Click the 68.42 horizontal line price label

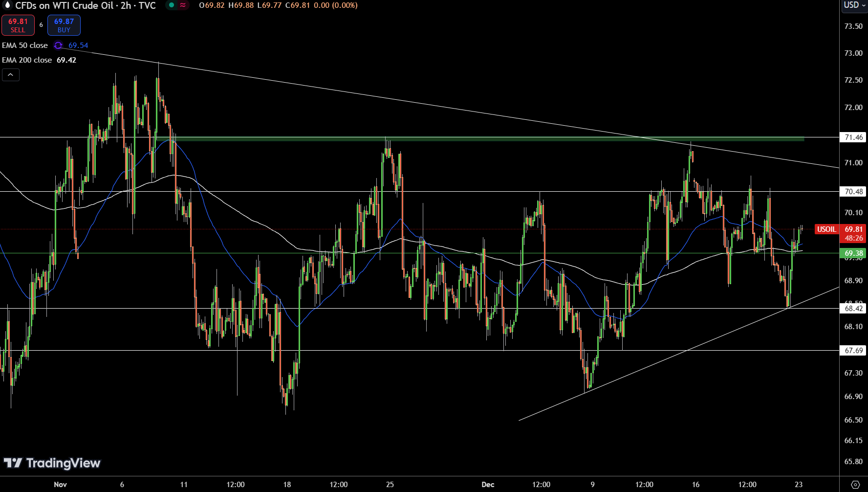[853, 309]
